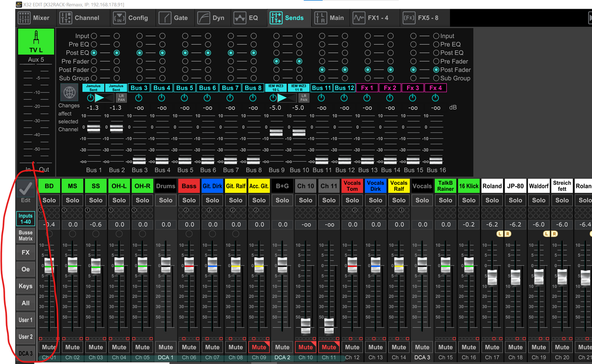Click the Git. Dirk channel name label
The width and height of the screenshot is (592, 364).
click(x=212, y=186)
